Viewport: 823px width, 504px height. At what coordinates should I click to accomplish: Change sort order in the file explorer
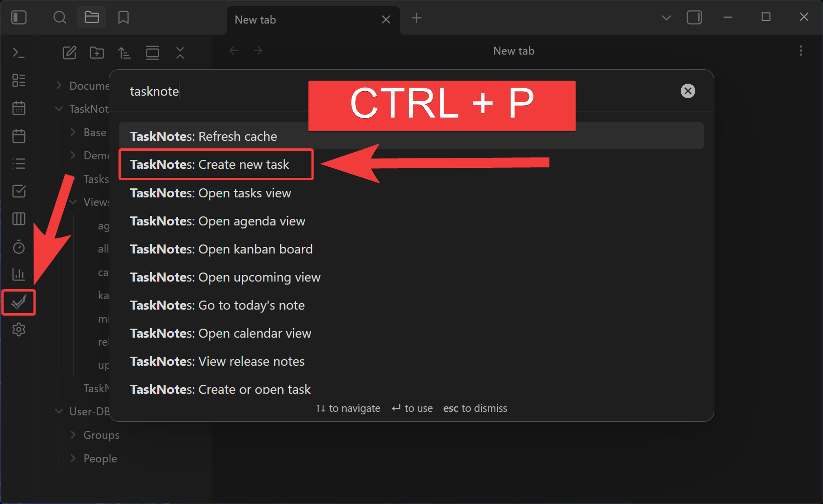click(x=124, y=53)
